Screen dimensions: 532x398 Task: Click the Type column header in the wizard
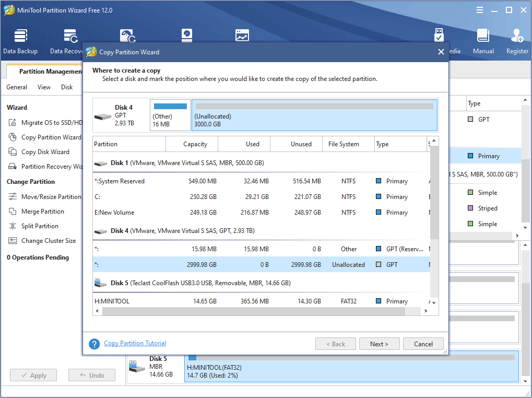pos(400,144)
